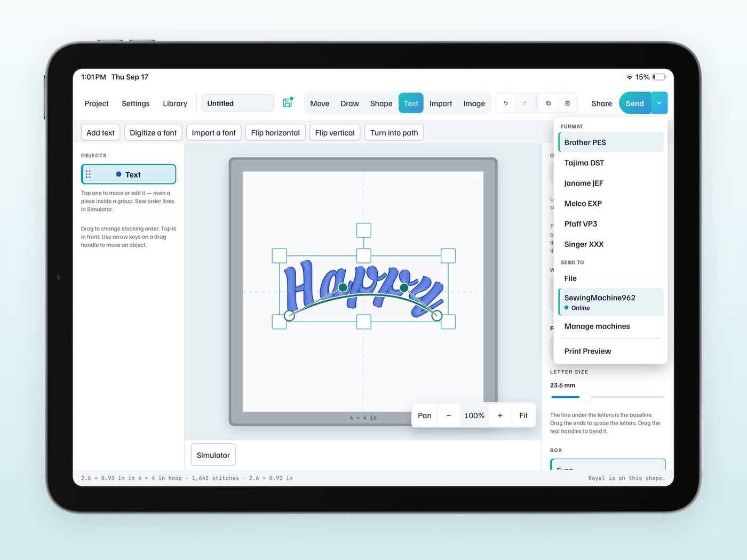Image resolution: width=747 pixels, height=560 pixels.
Task: Choose Tajima DST format option
Action: [611, 163]
